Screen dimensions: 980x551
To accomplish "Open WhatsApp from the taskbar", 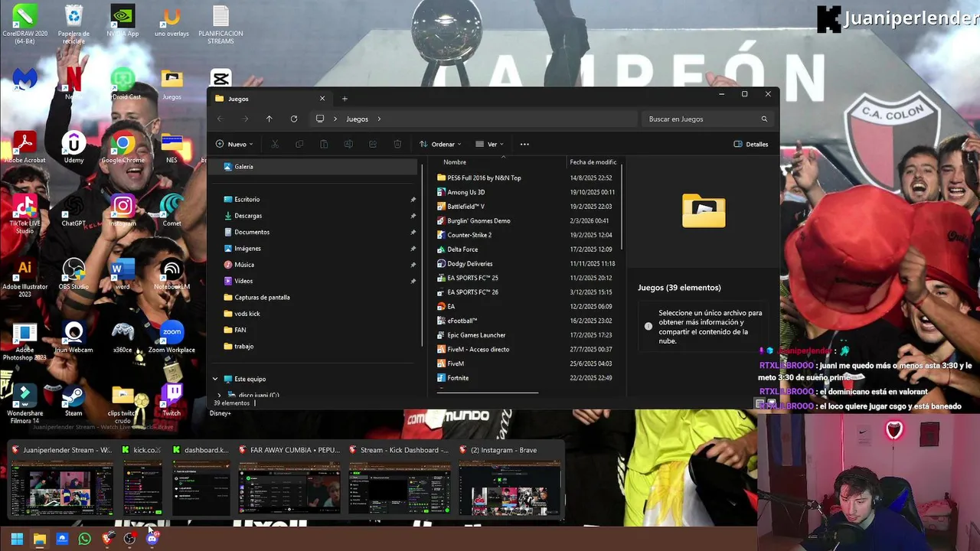I will tap(84, 539).
